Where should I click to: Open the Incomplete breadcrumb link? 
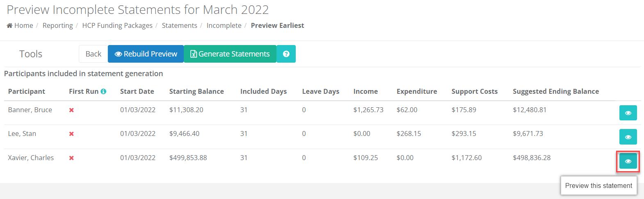[x=224, y=25]
